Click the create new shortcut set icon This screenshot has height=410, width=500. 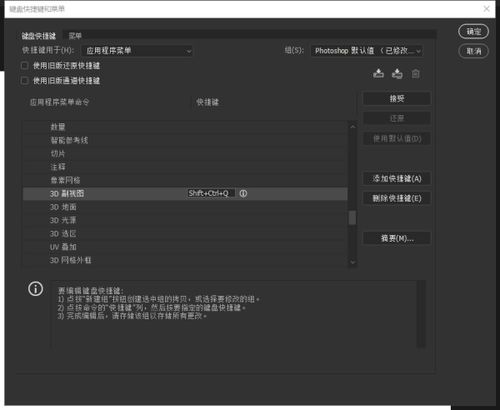[x=397, y=73]
